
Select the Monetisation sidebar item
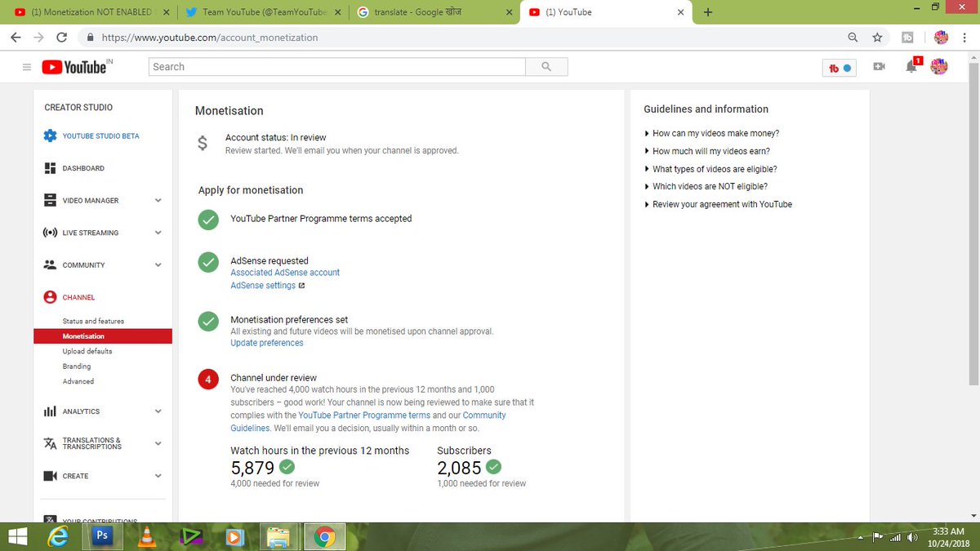click(x=103, y=336)
